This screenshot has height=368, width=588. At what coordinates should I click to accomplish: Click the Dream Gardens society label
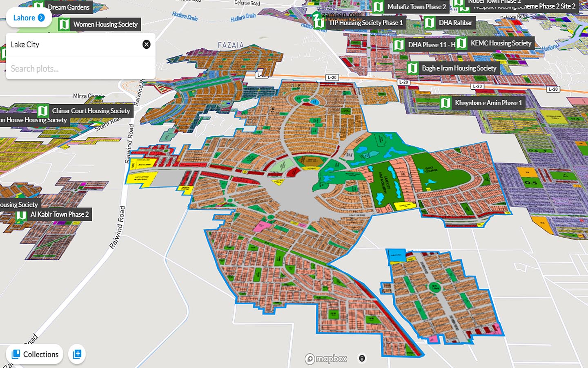click(x=68, y=7)
